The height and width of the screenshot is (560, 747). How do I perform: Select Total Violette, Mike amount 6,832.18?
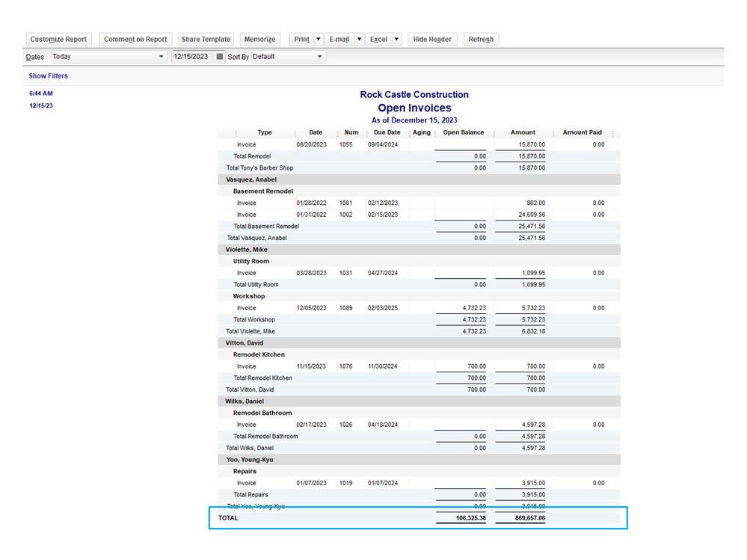click(x=533, y=331)
